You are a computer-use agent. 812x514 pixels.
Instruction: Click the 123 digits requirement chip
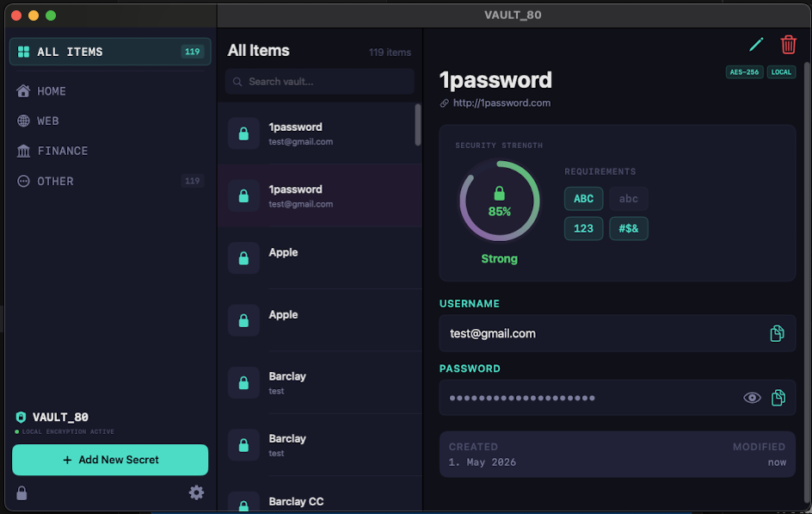point(583,228)
